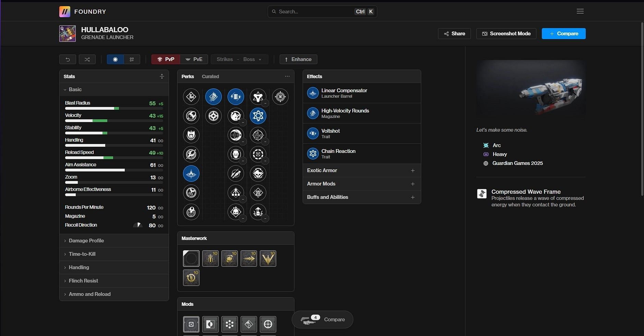Open the hamburger menu

580,11
